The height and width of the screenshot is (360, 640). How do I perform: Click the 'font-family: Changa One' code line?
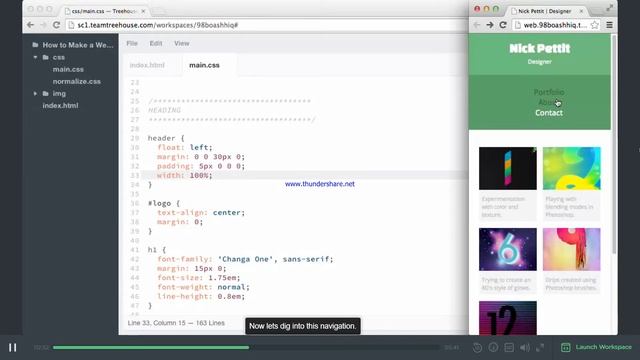[245, 259]
